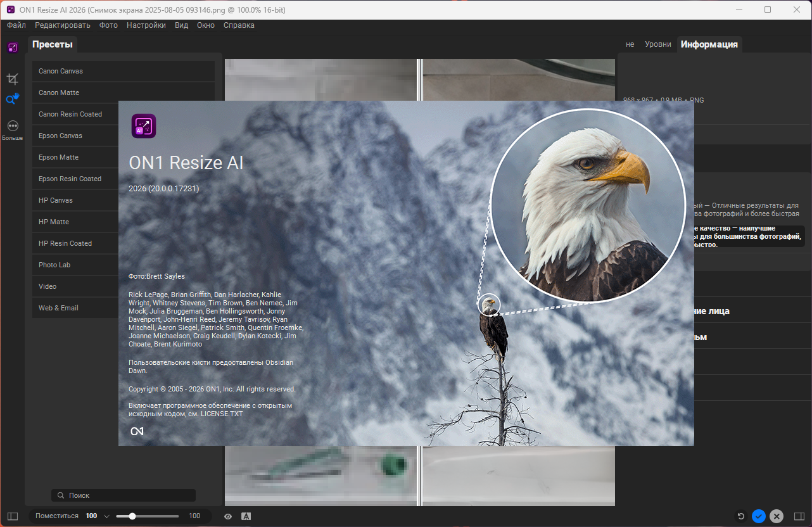The width and height of the screenshot is (812, 527).
Task: Select the Canon Matte preset category
Action: [124, 92]
